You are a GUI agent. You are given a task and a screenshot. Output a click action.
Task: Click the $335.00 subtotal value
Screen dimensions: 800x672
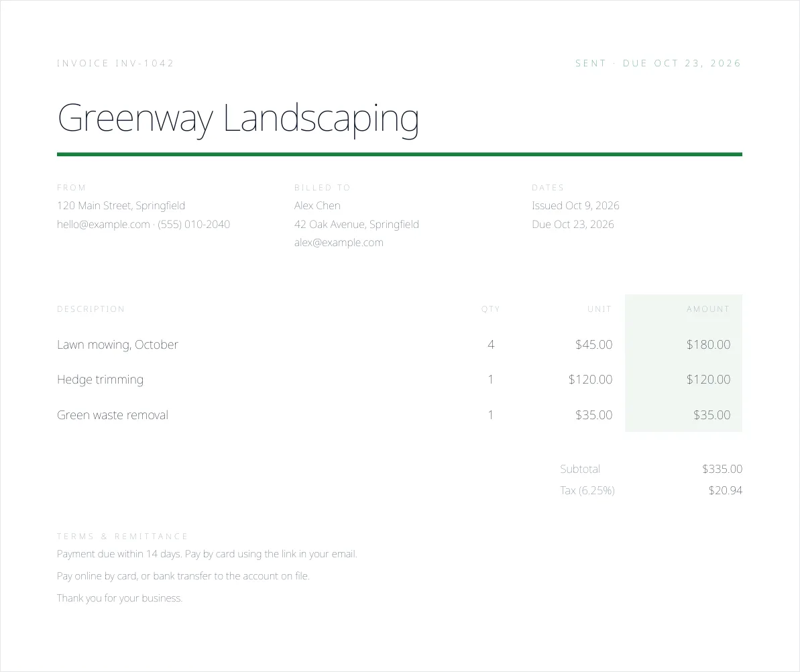click(722, 469)
